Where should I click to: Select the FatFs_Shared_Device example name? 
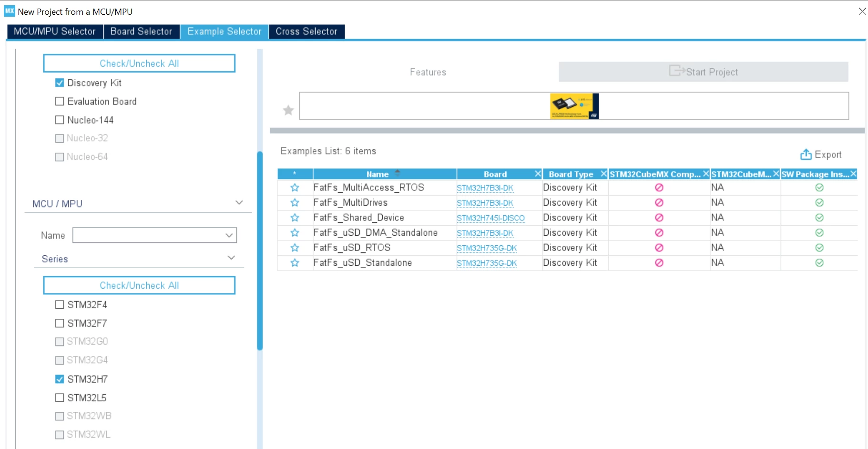[358, 218]
